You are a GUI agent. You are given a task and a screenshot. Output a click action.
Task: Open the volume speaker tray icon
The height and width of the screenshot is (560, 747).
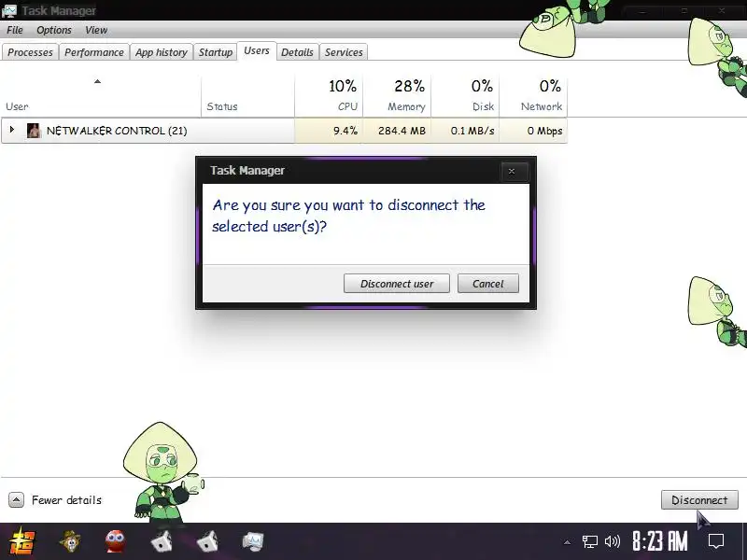[613, 541]
